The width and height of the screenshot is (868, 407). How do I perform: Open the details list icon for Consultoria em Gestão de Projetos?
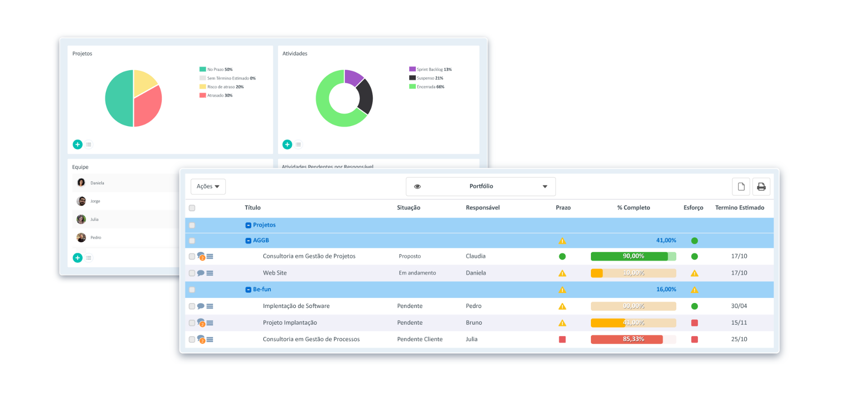coord(210,256)
